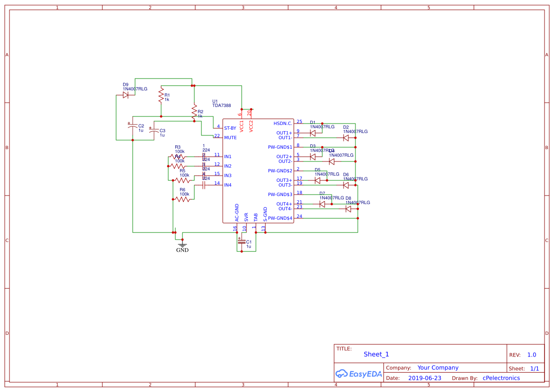Click the cPelectronics drawn-by text

point(501,378)
